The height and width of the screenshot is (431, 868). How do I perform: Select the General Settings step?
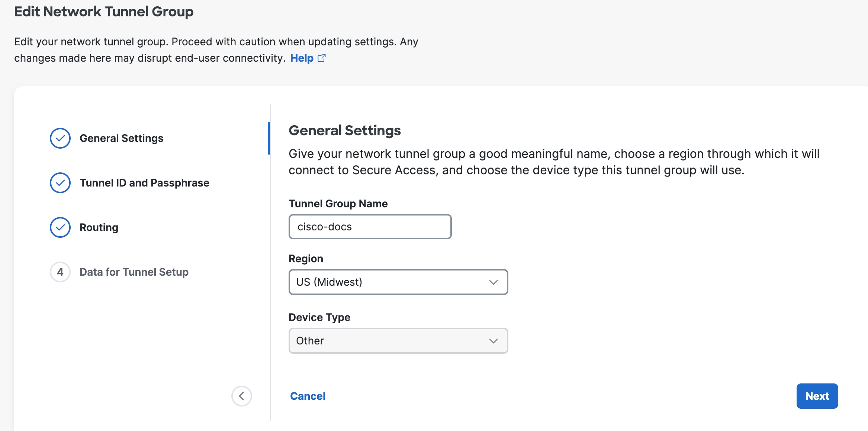[122, 138]
